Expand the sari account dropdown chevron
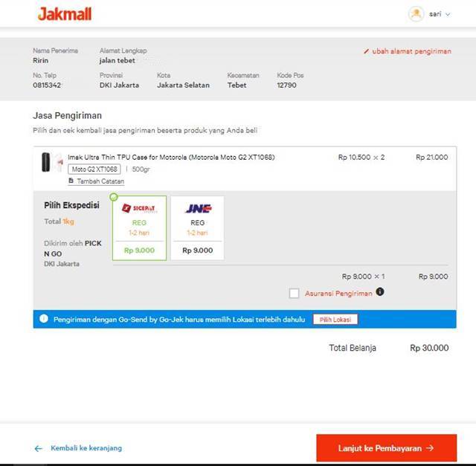 point(448,14)
